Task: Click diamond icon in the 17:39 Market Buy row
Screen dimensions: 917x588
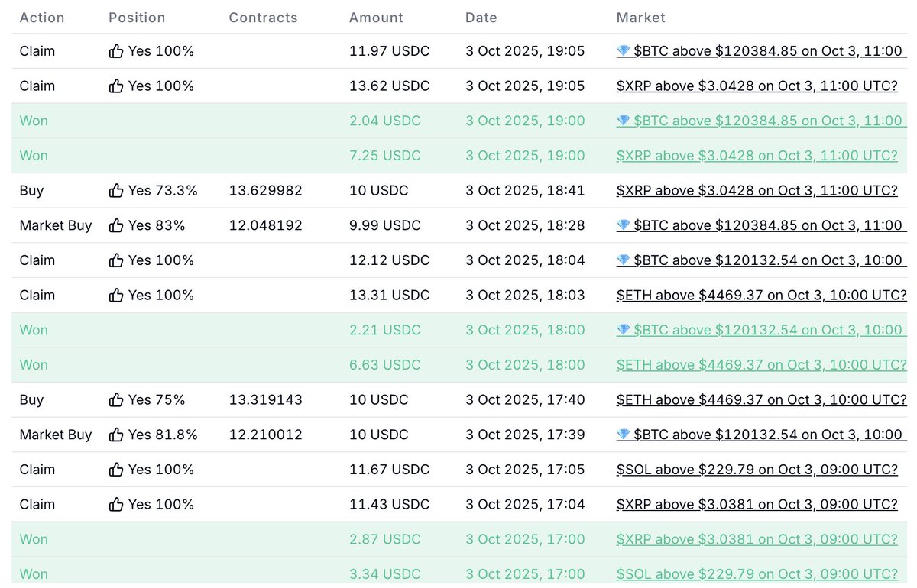Action: 624,435
